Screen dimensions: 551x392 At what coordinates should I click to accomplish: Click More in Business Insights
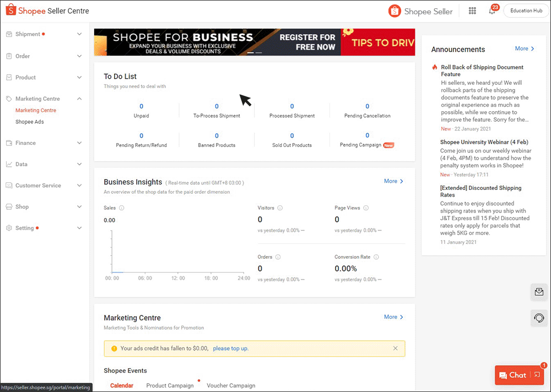[x=393, y=181]
